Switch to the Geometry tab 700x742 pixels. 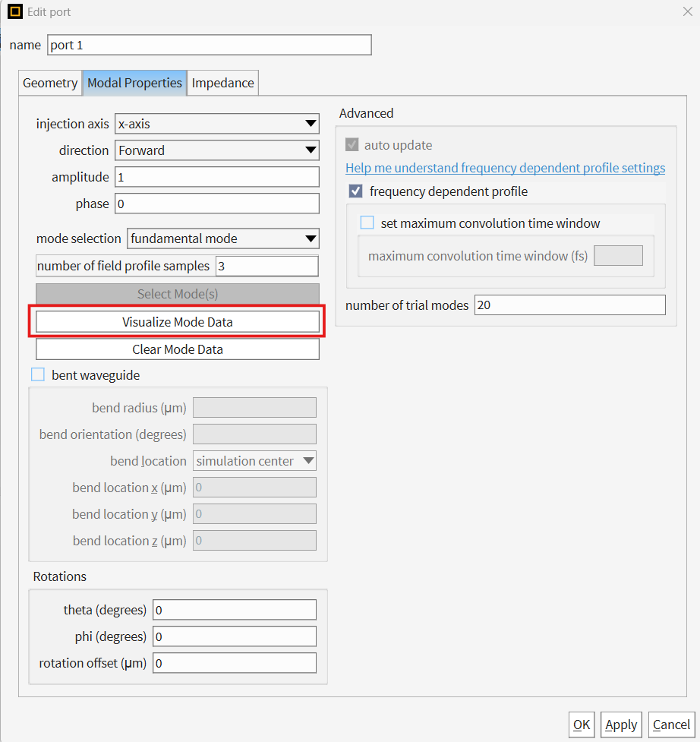click(50, 83)
